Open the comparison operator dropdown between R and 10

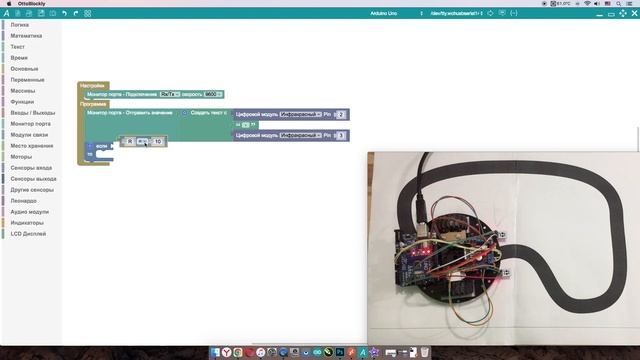pos(142,141)
